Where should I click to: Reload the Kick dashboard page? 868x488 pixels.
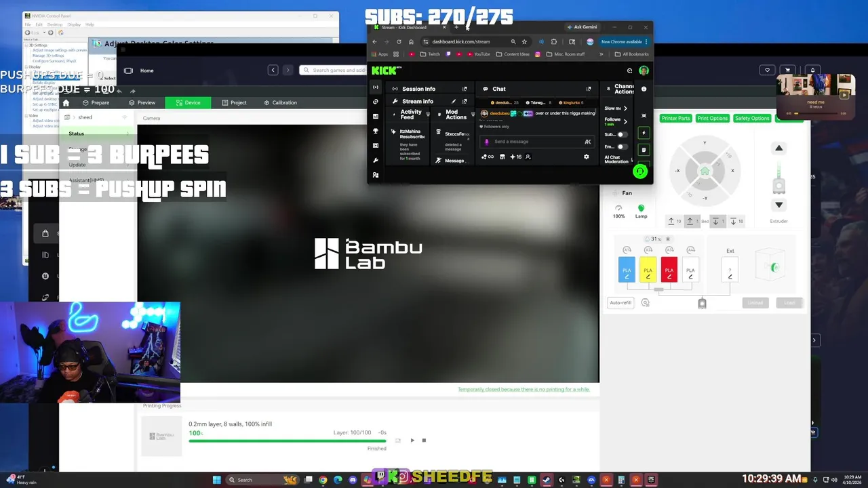pyautogui.click(x=399, y=41)
